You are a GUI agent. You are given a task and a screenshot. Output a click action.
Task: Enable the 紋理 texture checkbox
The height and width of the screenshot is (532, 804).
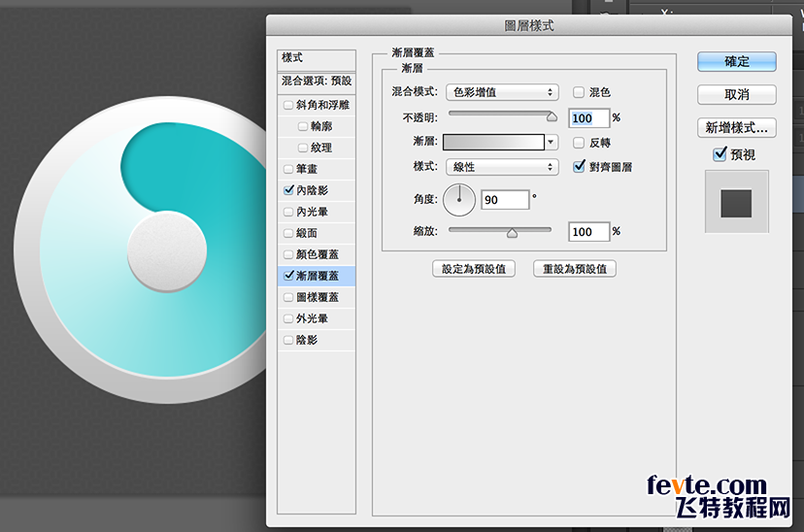point(303,149)
